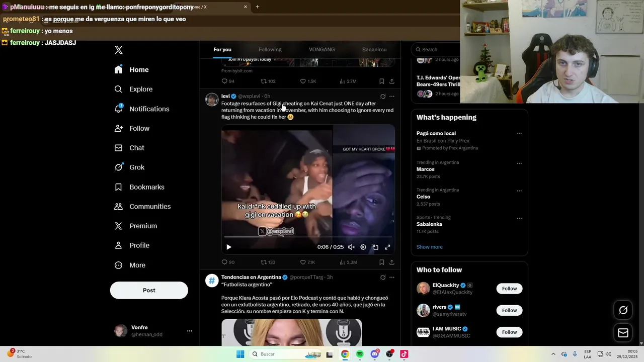Click the X logo in the sidebar

(119, 50)
